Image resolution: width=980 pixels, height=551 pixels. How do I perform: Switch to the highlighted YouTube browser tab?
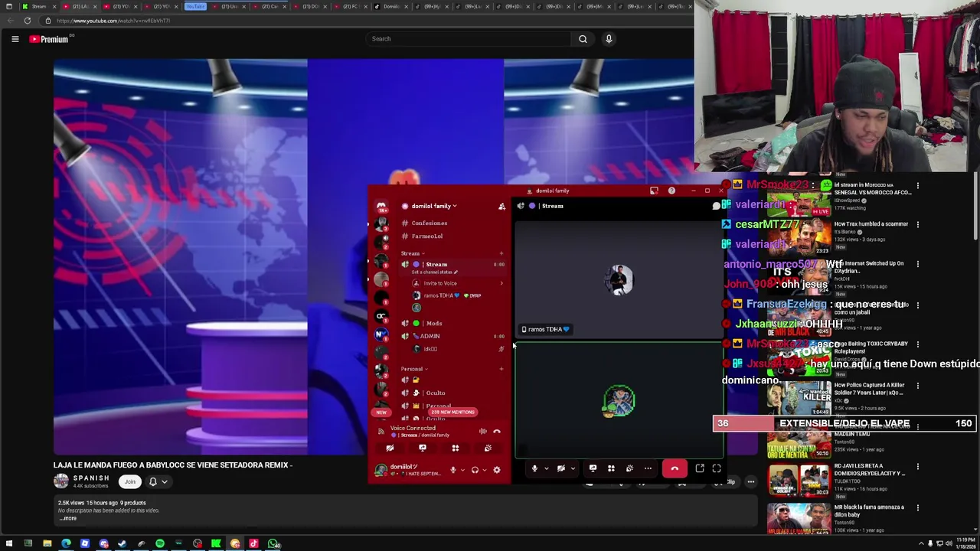click(195, 7)
